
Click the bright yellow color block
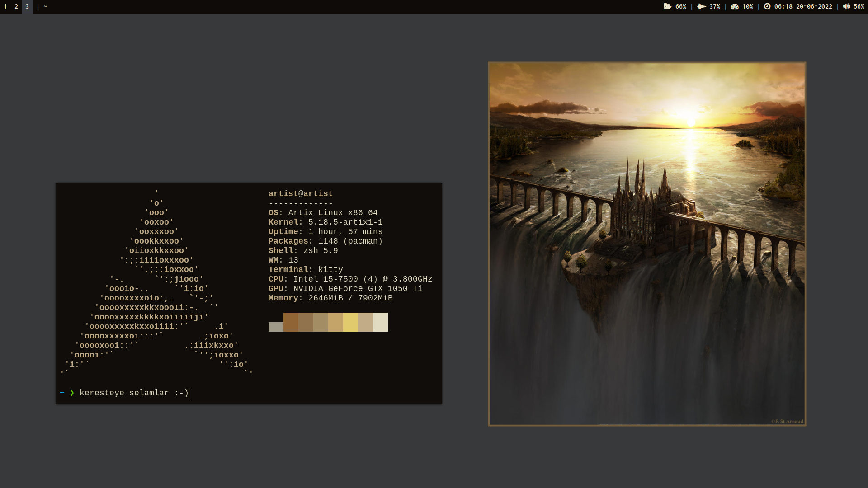(x=350, y=322)
